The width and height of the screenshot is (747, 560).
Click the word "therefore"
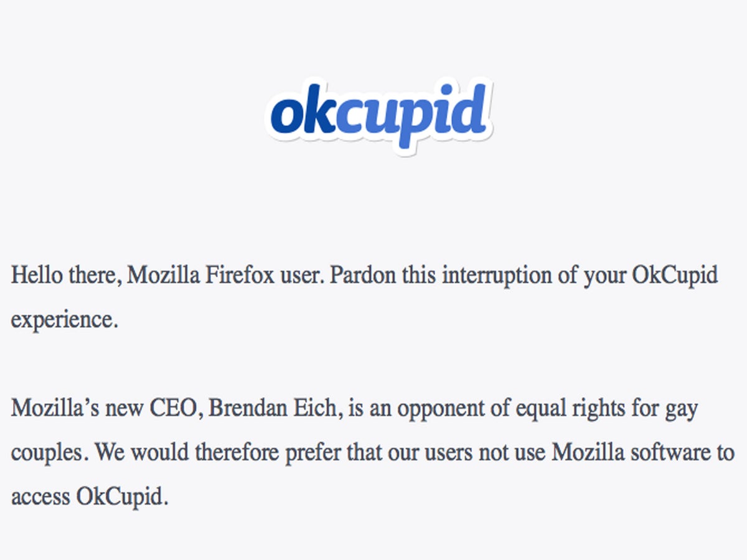click(x=237, y=453)
